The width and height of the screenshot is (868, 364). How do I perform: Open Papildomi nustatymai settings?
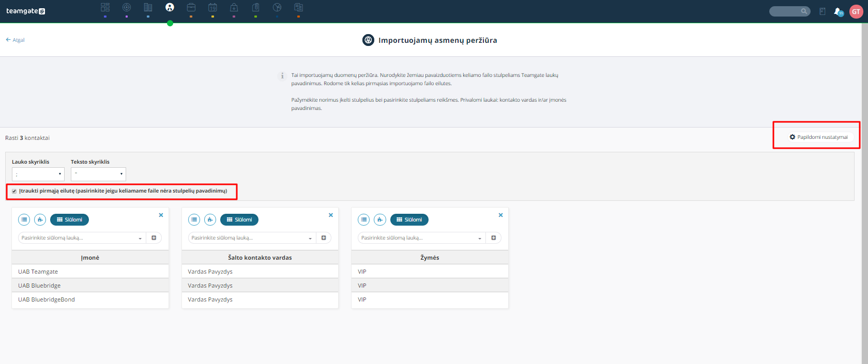pyautogui.click(x=819, y=137)
